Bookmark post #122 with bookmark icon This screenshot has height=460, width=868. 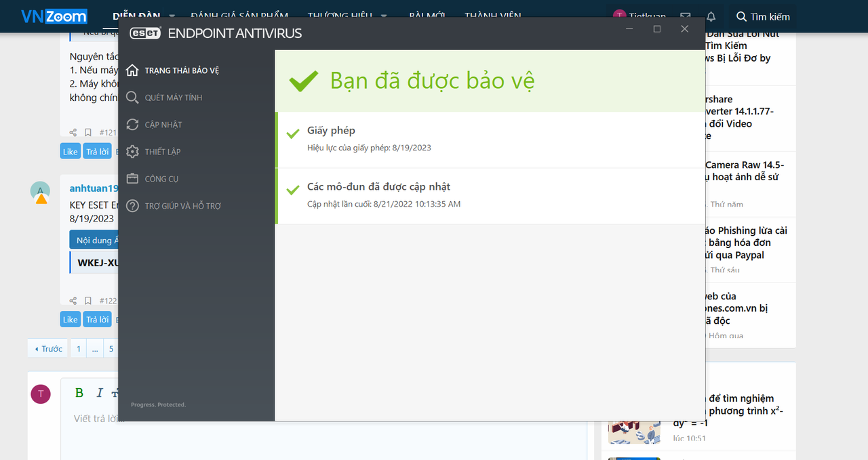(x=88, y=300)
